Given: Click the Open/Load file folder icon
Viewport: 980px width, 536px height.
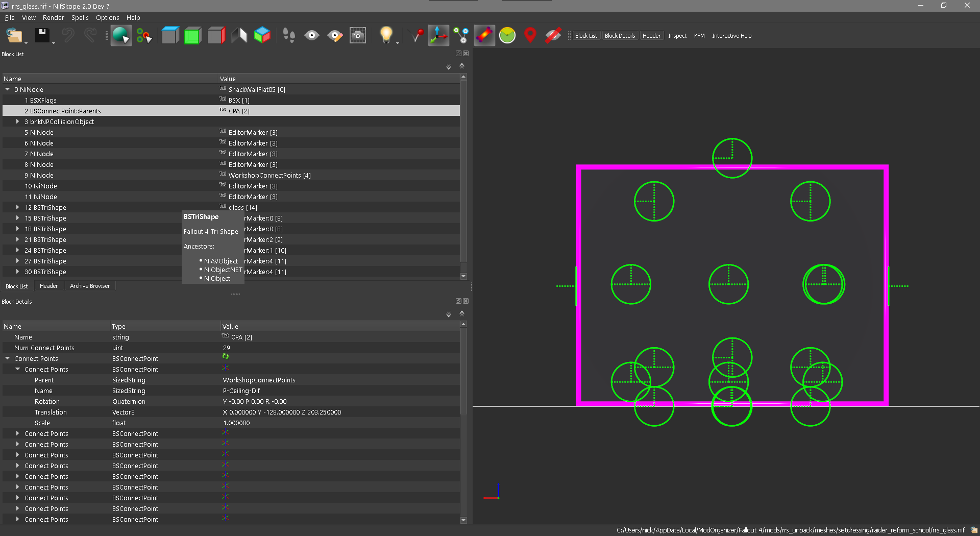Looking at the screenshot, I should point(14,35).
